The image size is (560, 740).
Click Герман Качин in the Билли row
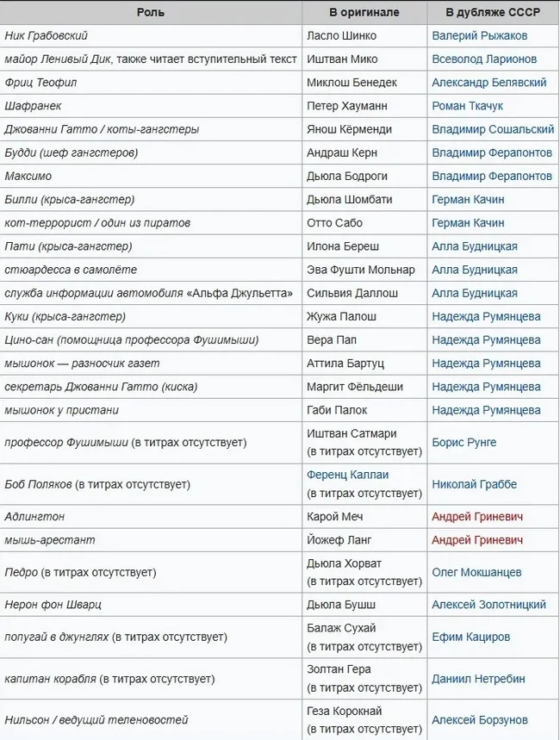tap(468, 199)
